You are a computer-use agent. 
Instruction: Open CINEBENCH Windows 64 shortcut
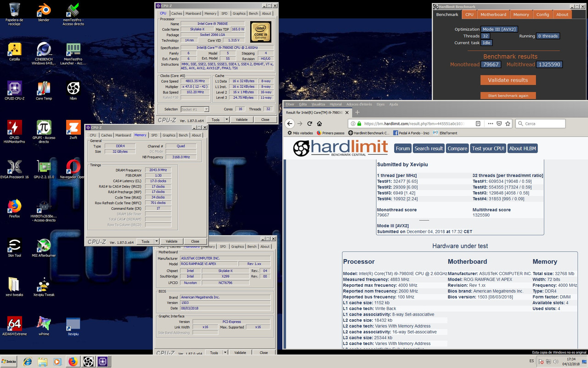[x=44, y=53]
